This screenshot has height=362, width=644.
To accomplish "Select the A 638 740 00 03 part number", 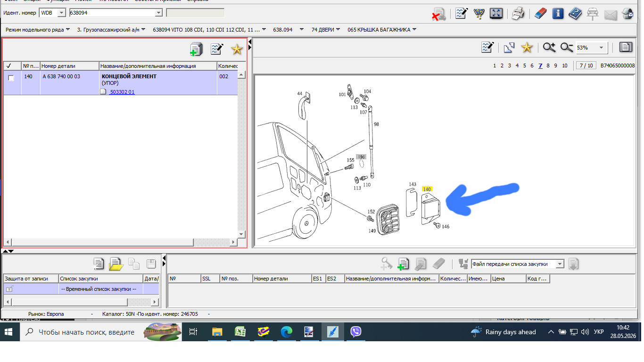I will coord(61,76).
